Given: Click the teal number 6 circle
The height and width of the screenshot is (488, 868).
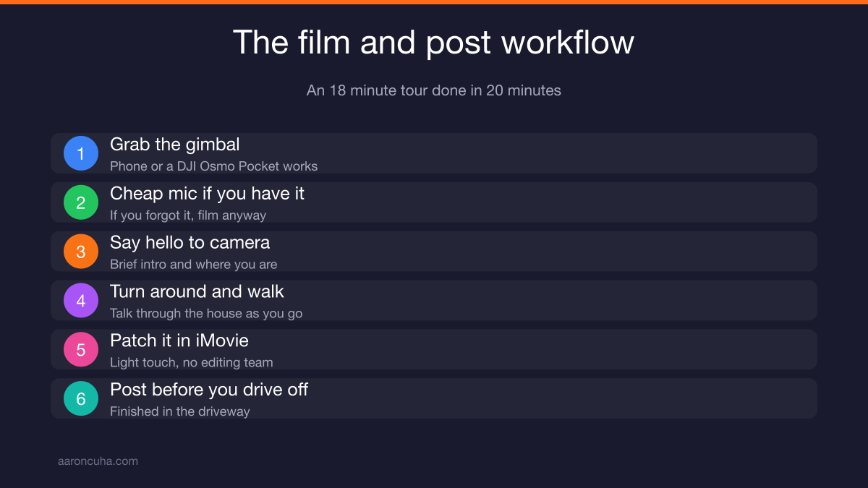Looking at the screenshot, I should [x=81, y=398].
